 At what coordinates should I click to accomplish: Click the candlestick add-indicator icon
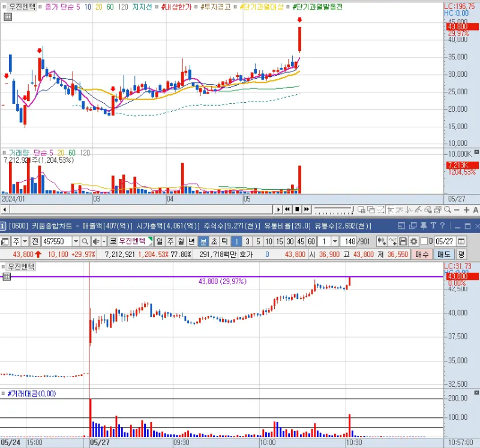[382, 241]
